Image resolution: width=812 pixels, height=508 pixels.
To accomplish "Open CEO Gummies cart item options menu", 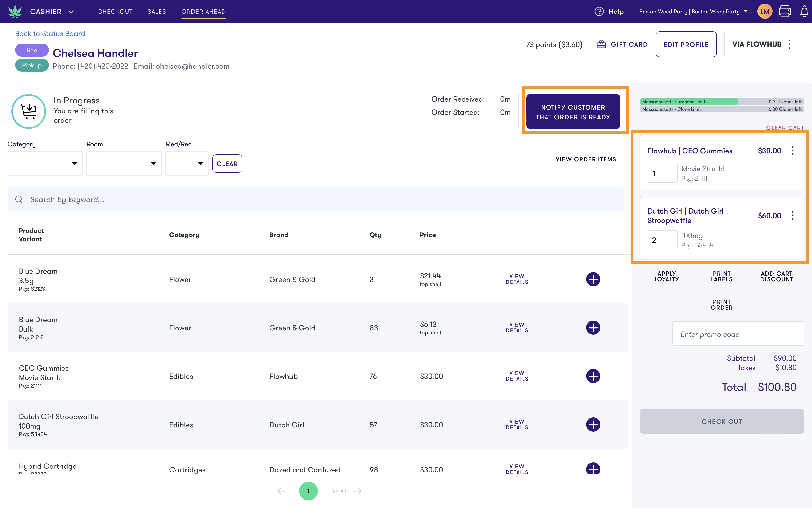I will coord(792,151).
